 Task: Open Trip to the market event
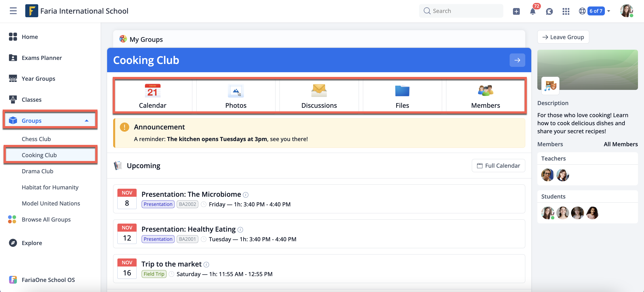pos(171,264)
